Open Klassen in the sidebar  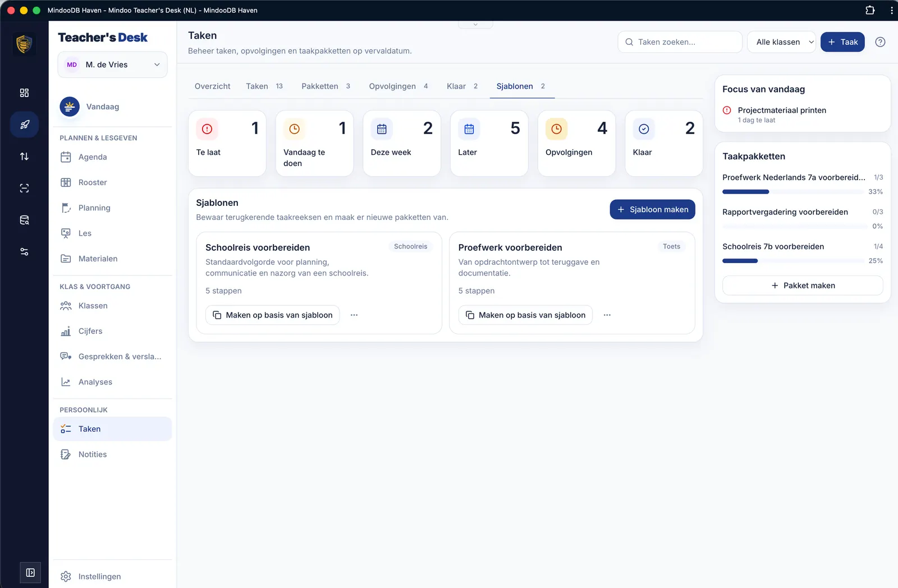pyautogui.click(x=112, y=306)
